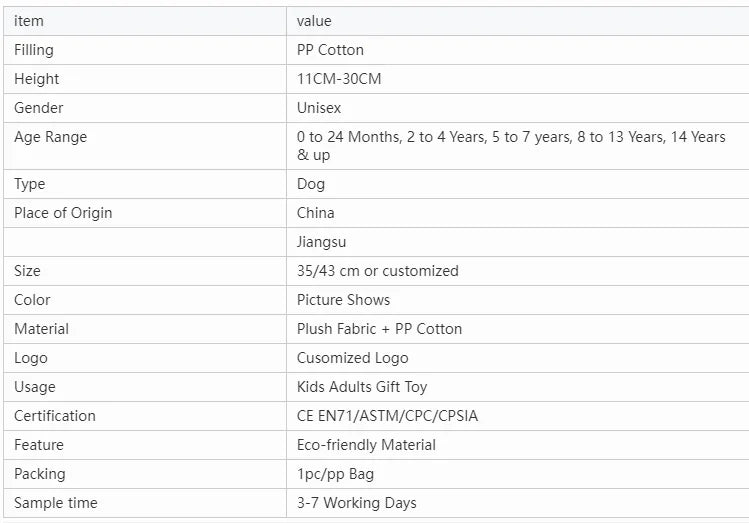Viewport: 749px width, 523px height.
Task: Select the "Eco-friendly Material" feature value
Action: point(366,445)
